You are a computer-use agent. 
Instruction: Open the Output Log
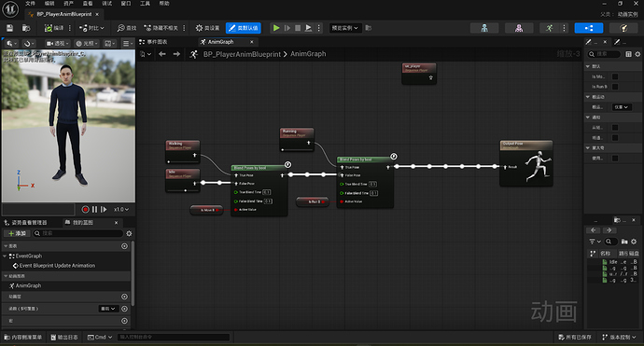coord(64,337)
